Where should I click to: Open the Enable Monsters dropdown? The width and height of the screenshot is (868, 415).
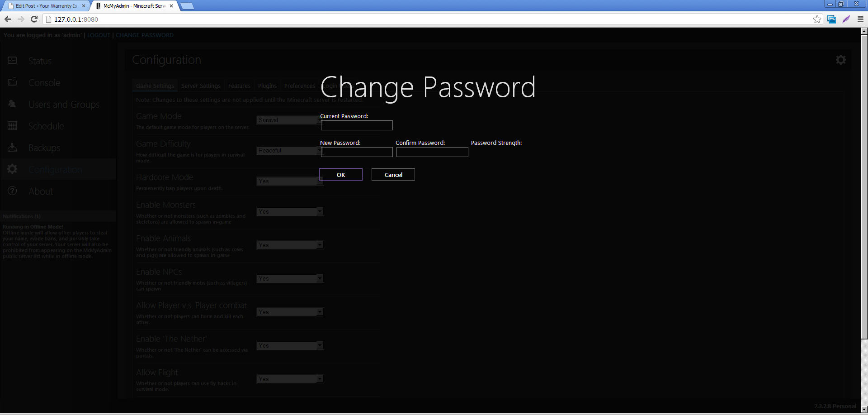(290, 211)
